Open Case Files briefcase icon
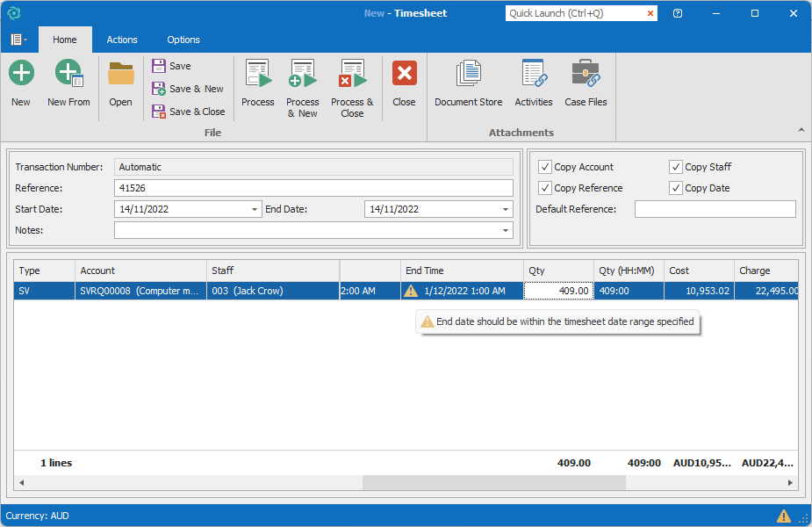 586,74
